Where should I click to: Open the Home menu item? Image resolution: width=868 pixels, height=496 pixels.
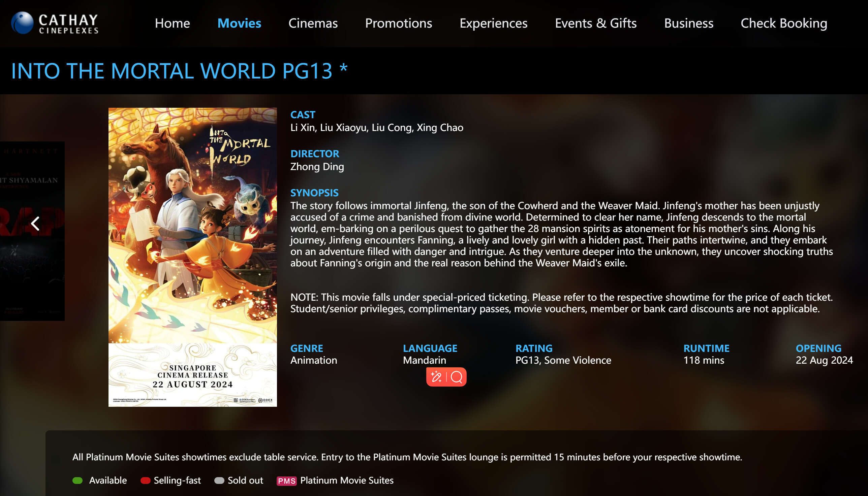tap(172, 23)
